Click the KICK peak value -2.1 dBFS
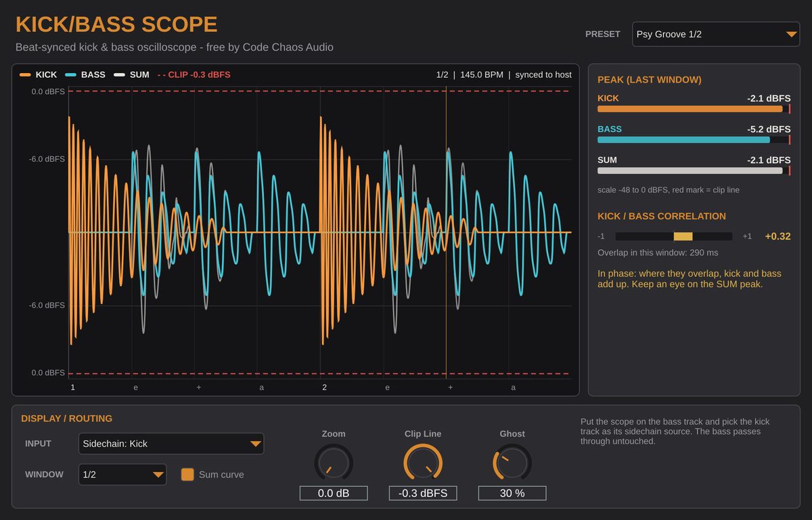812x520 pixels. [x=769, y=98]
